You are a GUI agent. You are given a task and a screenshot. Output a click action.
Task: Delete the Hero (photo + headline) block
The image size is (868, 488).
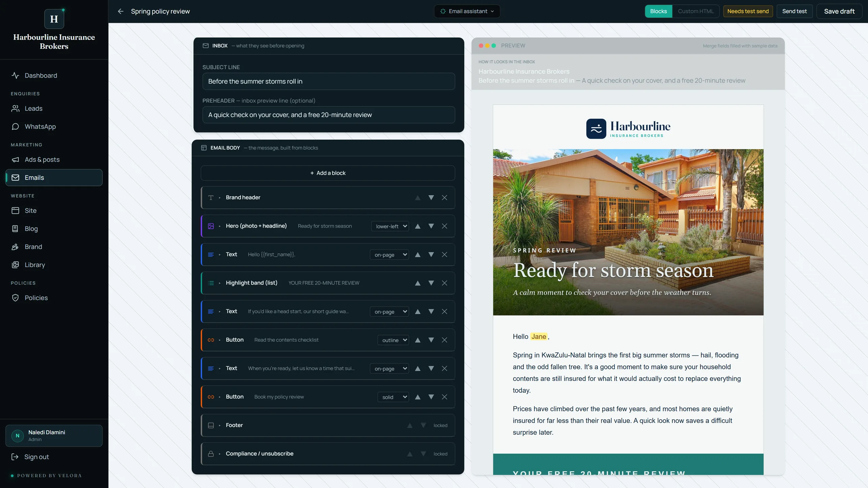pos(444,226)
